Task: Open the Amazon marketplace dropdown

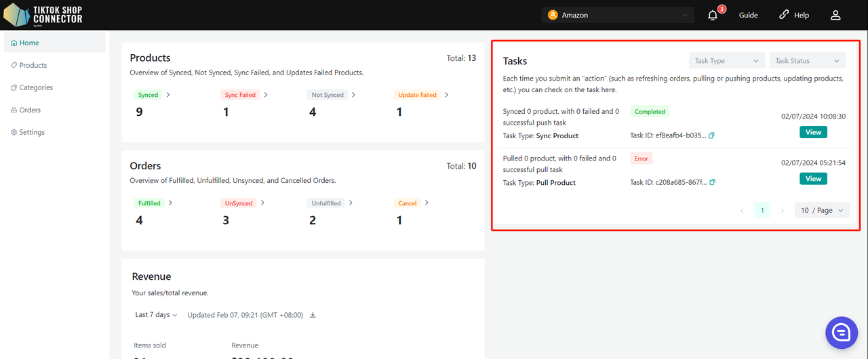Action: point(618,15)
